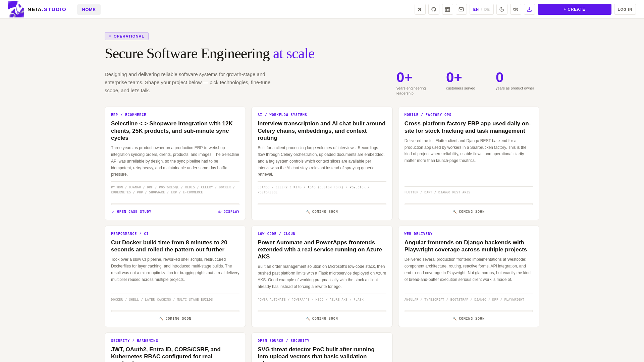
Task: Toggle sound with the speaker icon
Action: click(516, 9)
